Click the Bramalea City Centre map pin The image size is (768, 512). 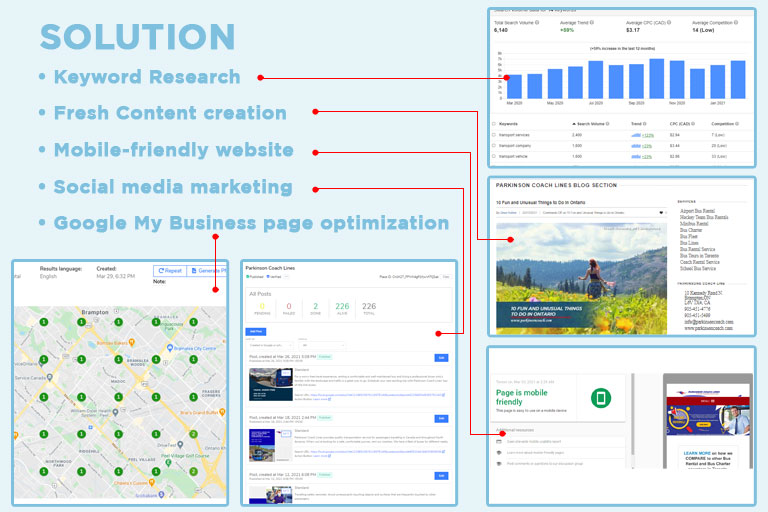(170, 348)
